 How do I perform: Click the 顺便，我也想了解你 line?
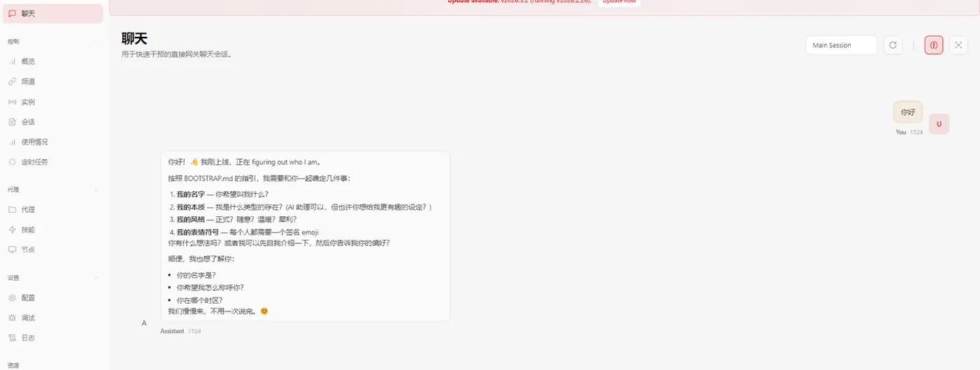[202, 259]
